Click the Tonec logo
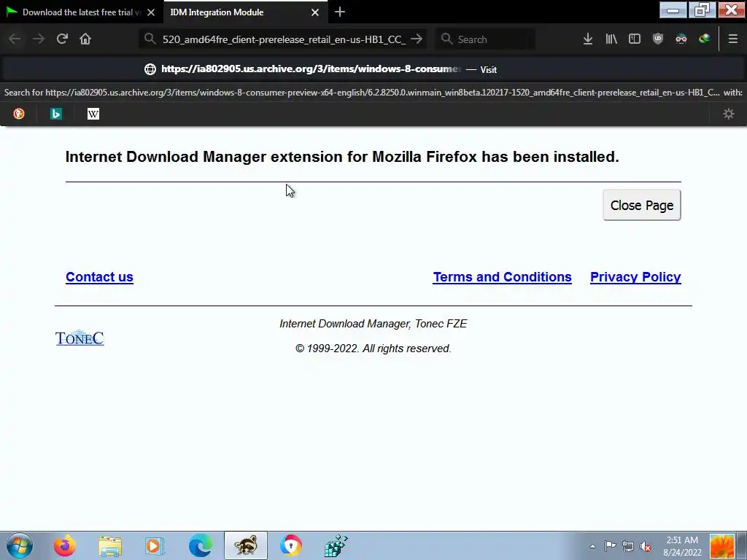Screen dimensions: 747x560 point(80,338)
